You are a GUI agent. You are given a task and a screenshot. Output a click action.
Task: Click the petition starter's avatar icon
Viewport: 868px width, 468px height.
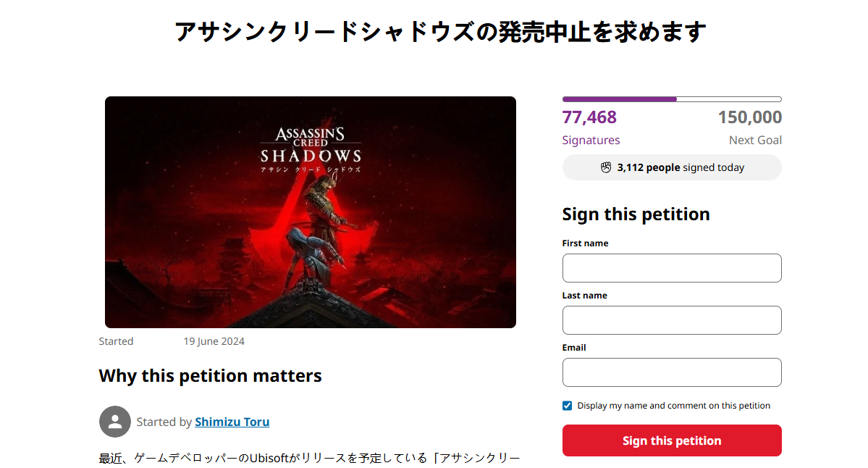pyautogui.click(x=114, y=422)
